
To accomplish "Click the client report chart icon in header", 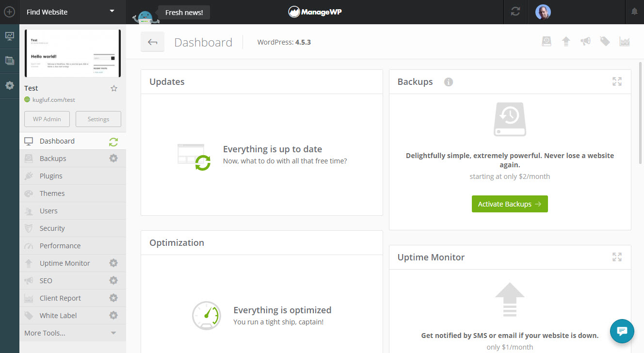I will point(624,42).
